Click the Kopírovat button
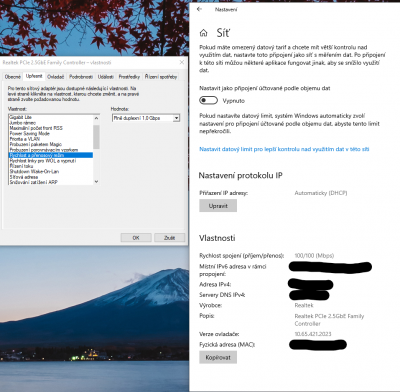The height and width of the screenshot is (392, 400). coord(218,357)
